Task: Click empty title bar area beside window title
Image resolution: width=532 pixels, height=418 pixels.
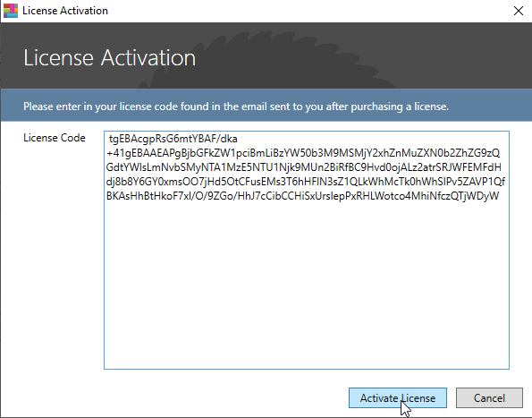Action: pyautogui.click(x=306, y=11)
